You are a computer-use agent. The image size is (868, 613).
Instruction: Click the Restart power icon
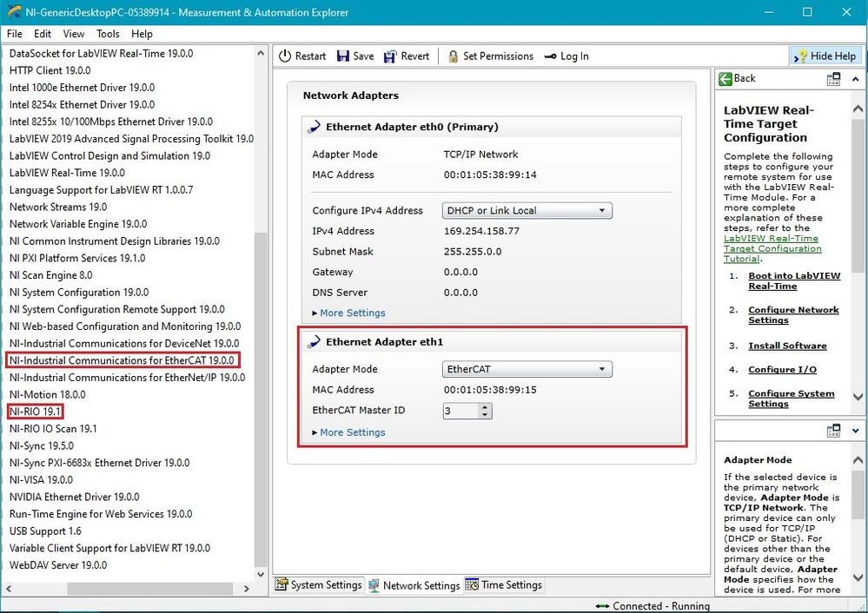tap(284, 56)
